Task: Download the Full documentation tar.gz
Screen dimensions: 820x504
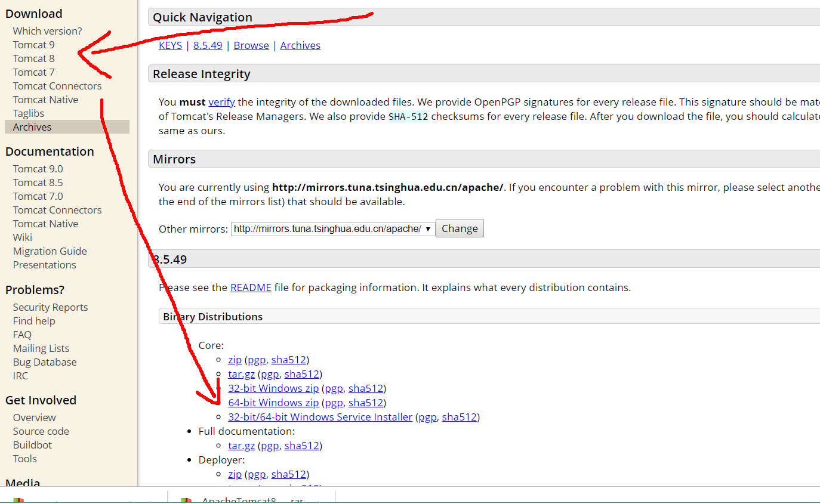Action: [x=242, y=446]
